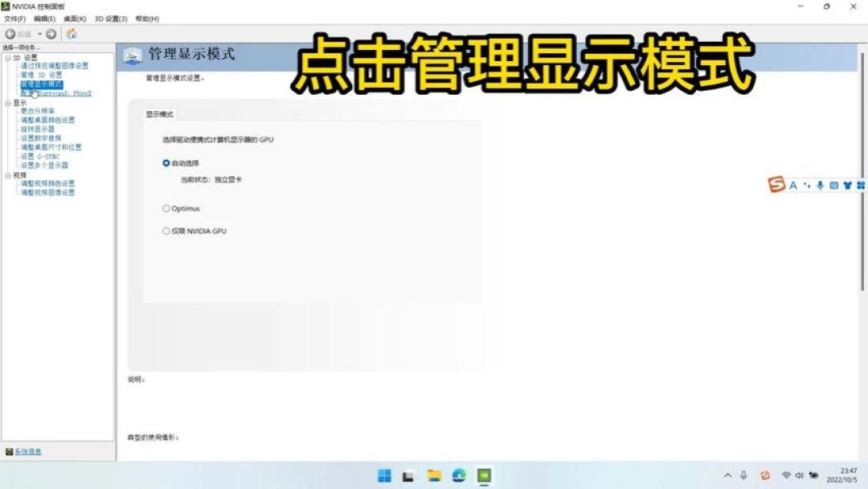Open 设置多个显示器 in the task tree
Viewport: 868px width, 489px height.
point(44,165)
